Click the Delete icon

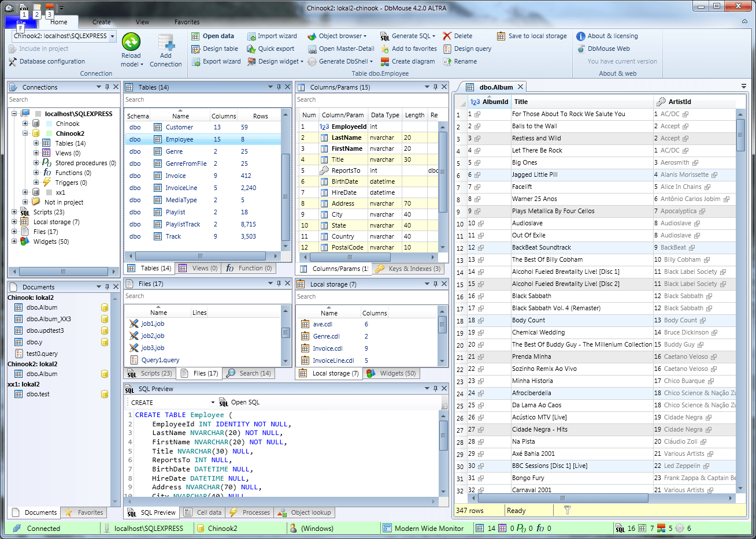point(448,35)
